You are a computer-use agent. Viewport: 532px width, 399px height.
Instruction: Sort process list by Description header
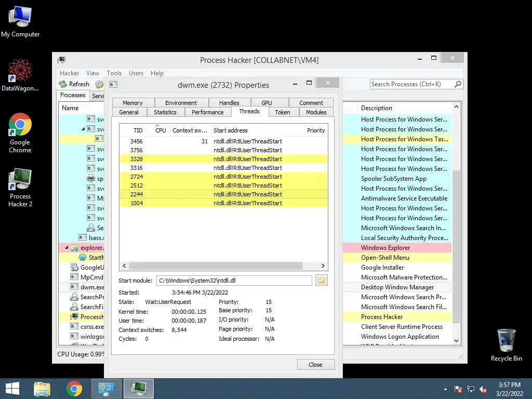point(405,108)
